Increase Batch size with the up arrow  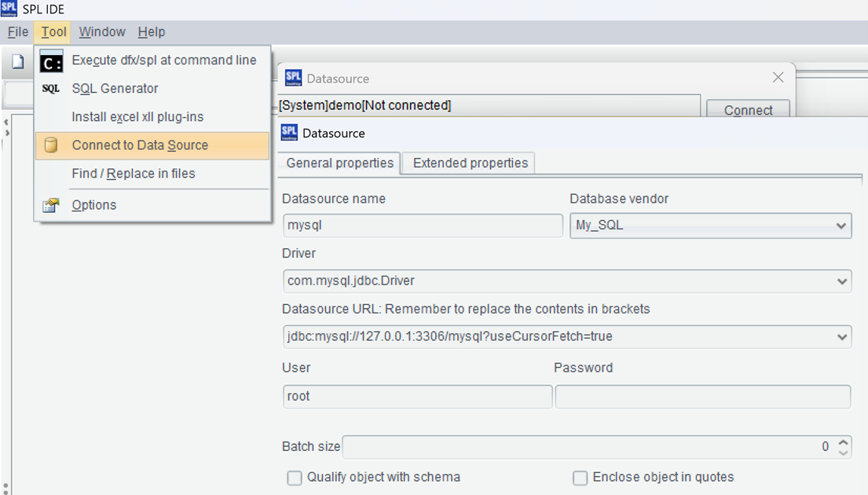[x=844, y=442]
